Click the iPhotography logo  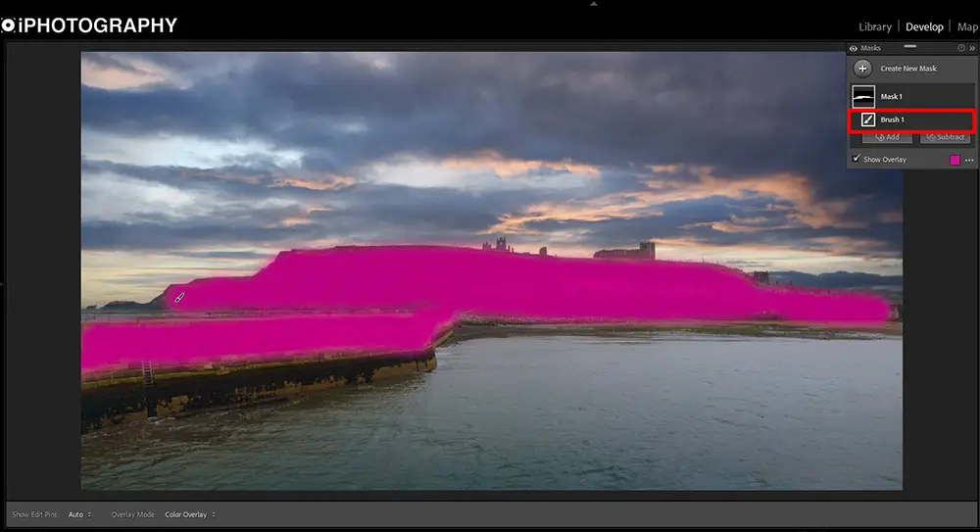point(89,25)
